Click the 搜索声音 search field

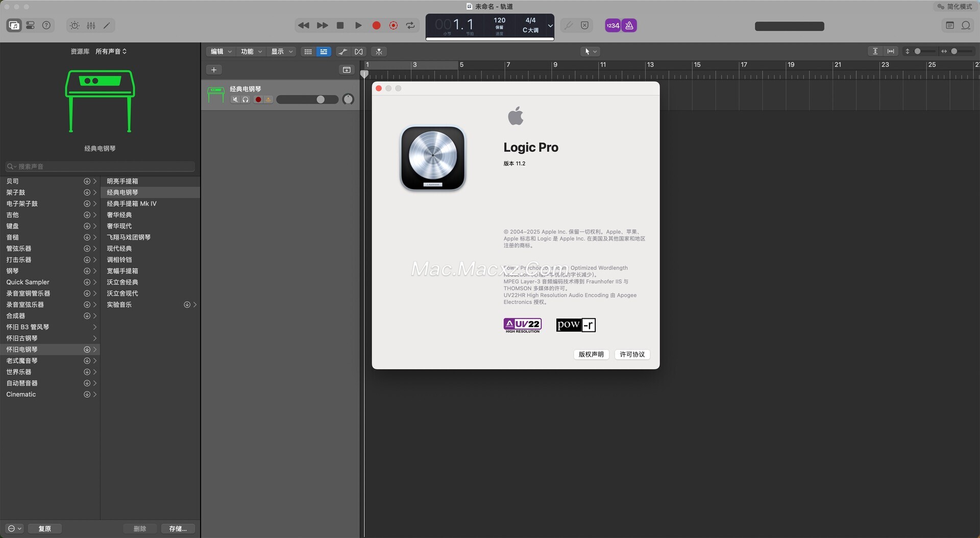coord(100,167)
